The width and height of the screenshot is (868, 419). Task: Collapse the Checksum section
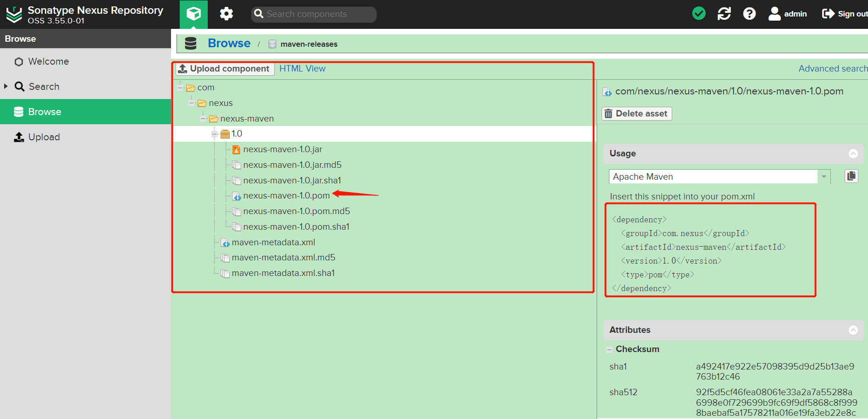coord(609,350)
